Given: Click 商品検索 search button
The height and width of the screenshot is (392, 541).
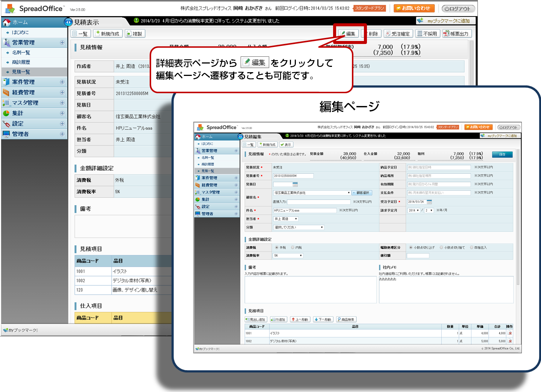Looking at the screenshot, I should click(x=346, y=319).
